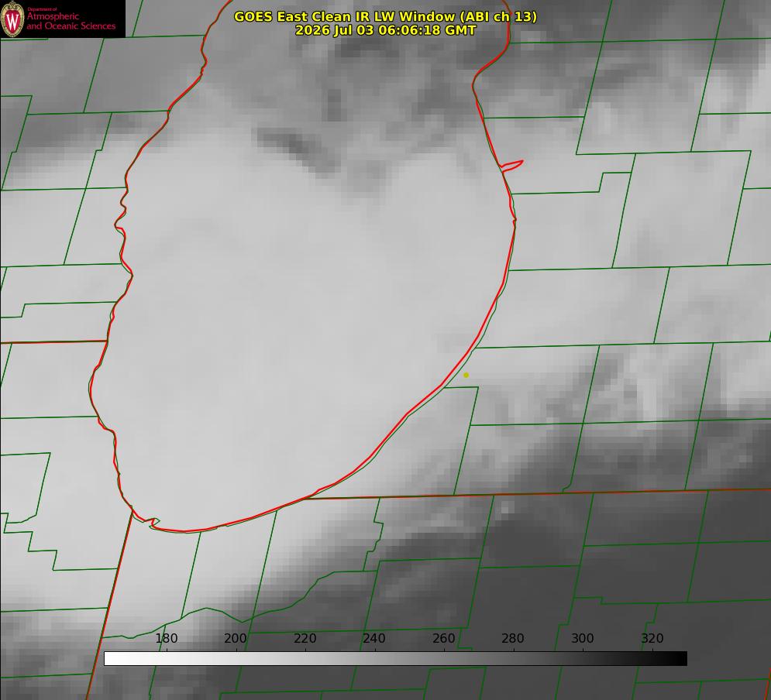This screenshot has height=700, width=771.
Task: Click the 320 colorbar label
Action: coord(652,638)
